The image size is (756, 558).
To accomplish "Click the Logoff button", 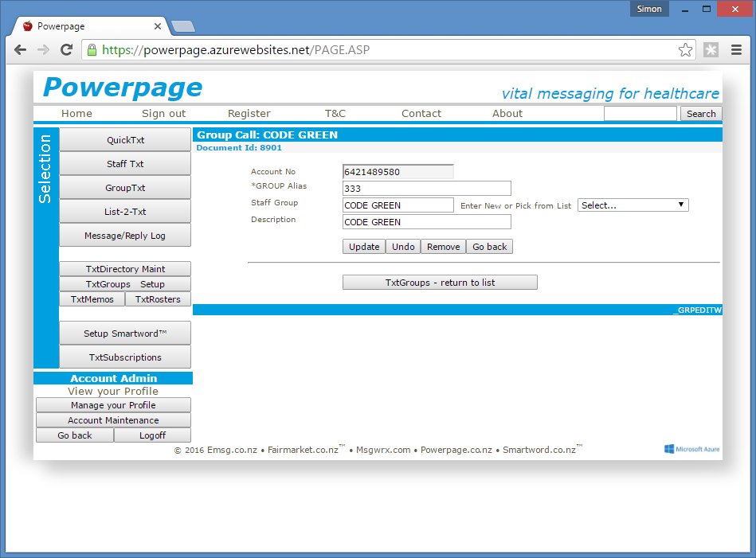I will 152,435.
